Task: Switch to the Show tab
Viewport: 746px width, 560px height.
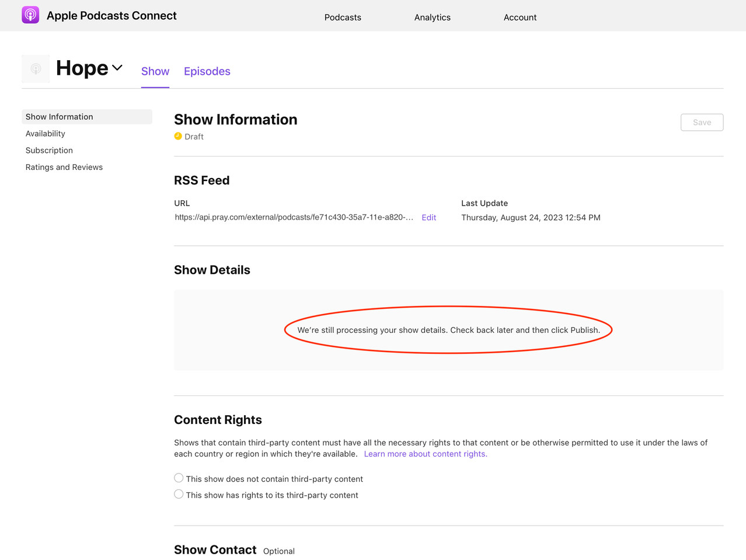Action: (x=155, y=71)
